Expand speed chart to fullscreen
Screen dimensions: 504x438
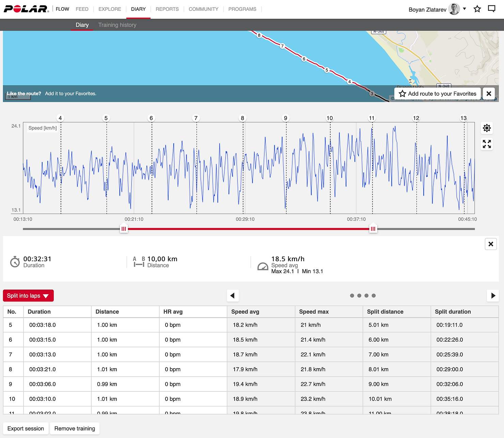pos(487,144)
